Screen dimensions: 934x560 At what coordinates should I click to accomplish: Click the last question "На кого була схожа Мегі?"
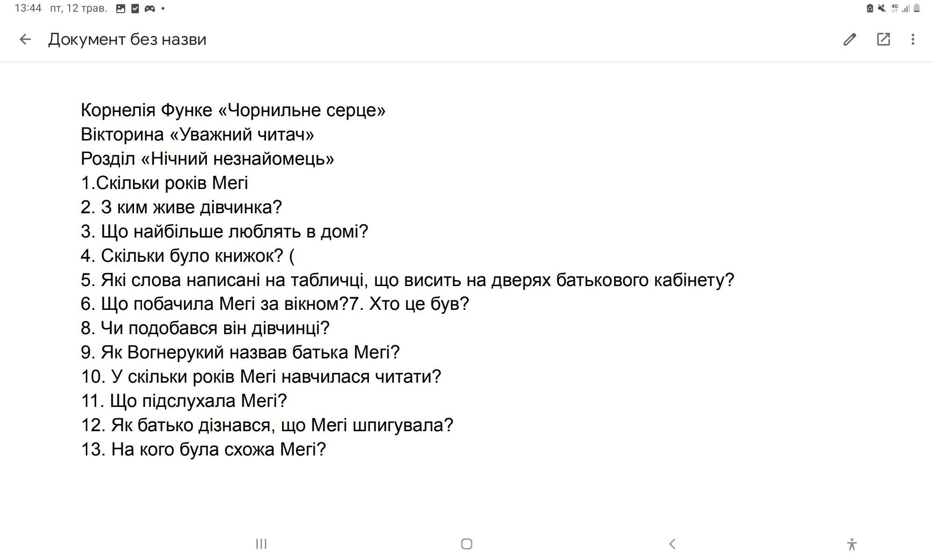coord(203,449)
